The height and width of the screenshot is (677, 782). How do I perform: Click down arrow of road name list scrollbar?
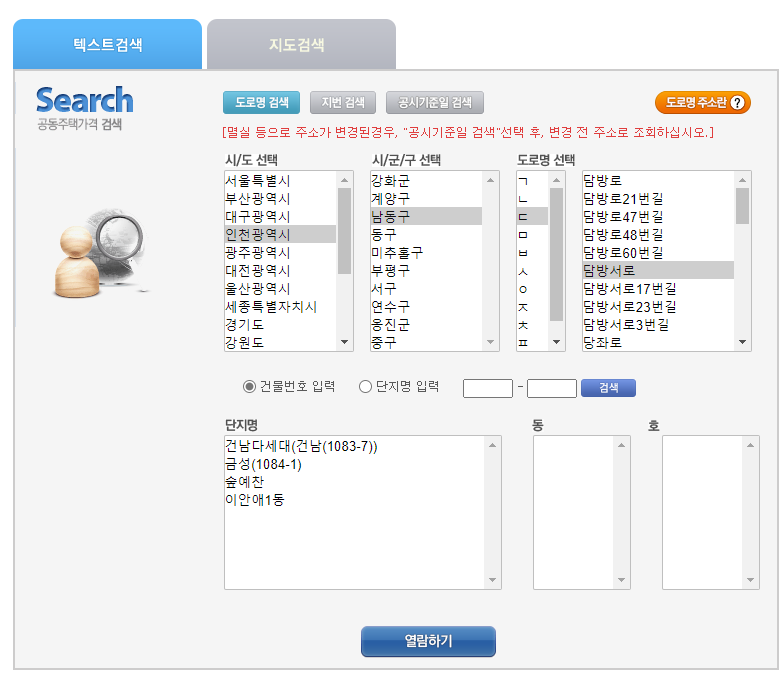point(742,342)
